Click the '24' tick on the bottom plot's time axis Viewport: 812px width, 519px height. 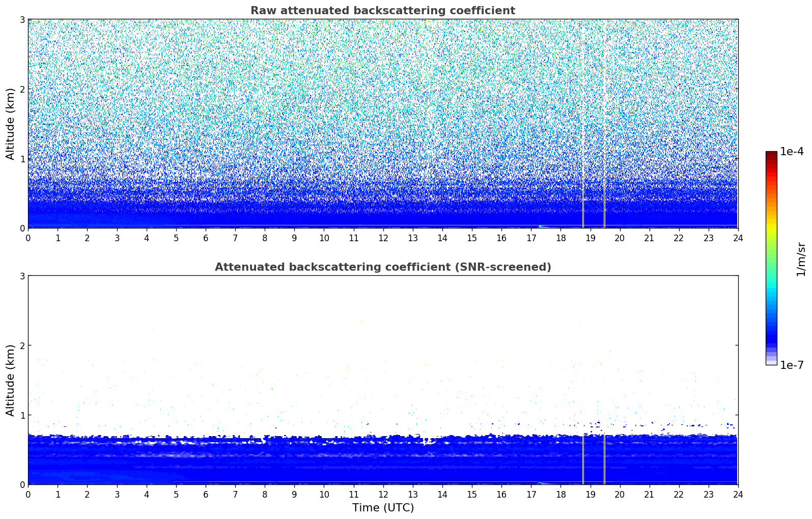click(738, 494)
